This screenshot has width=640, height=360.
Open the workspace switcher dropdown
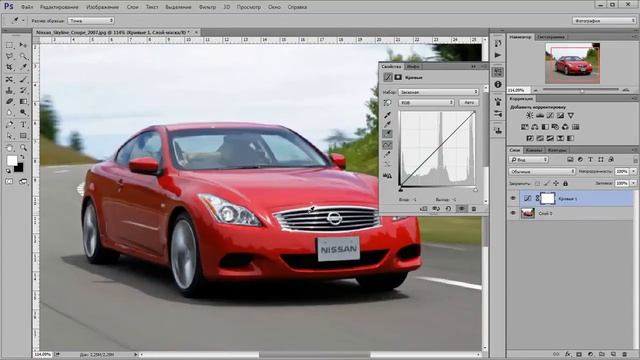pyautogui.click(x=604, y=20)
